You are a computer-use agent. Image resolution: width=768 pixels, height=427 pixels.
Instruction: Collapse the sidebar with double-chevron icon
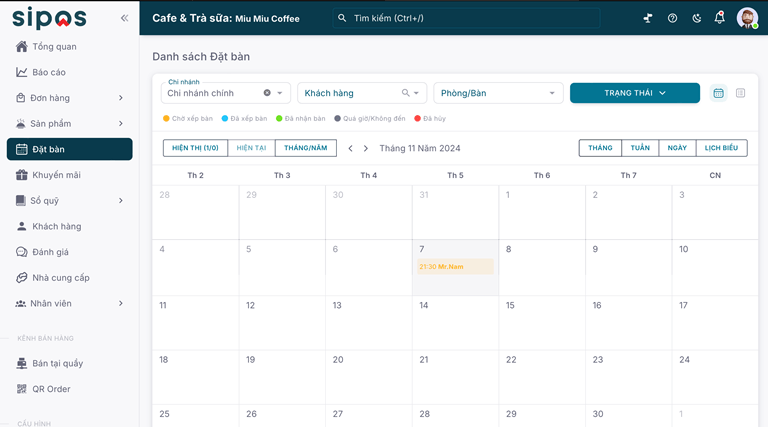pyautogui.click(x=124, y=18)
